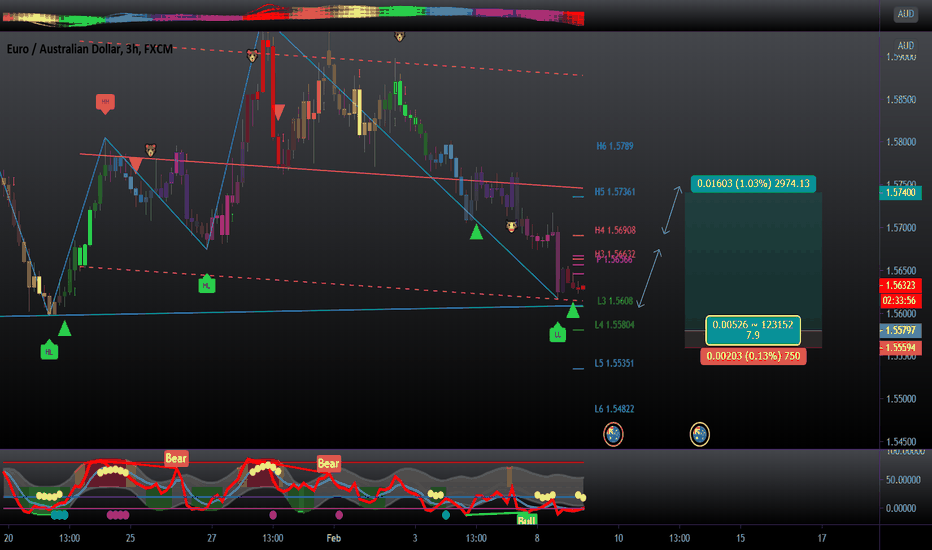
Task: Click the red down-triangle signal below the tall red candle
Action: point(278,112)
